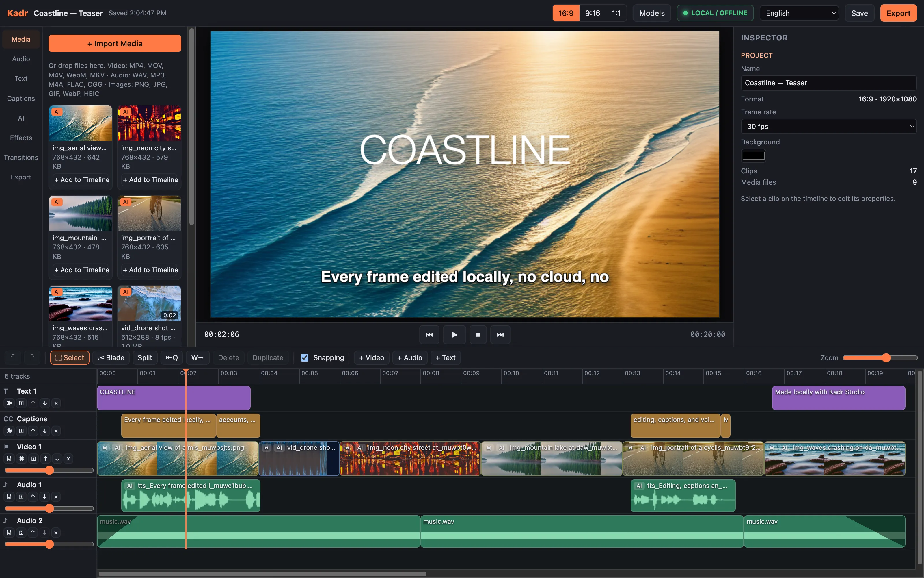This screenshot has width=924, height=578.
Task: Click the Video 1 opacity slider
Action: click(49, 470)
